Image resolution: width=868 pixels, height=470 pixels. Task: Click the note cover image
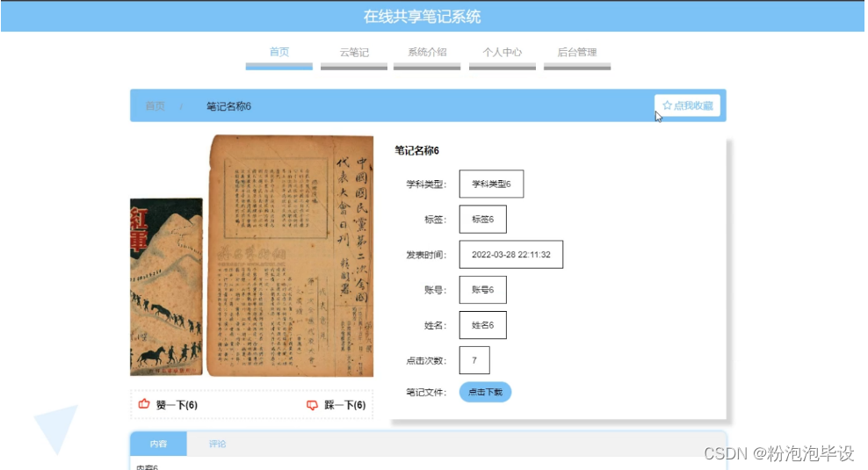tap(252, 256)
